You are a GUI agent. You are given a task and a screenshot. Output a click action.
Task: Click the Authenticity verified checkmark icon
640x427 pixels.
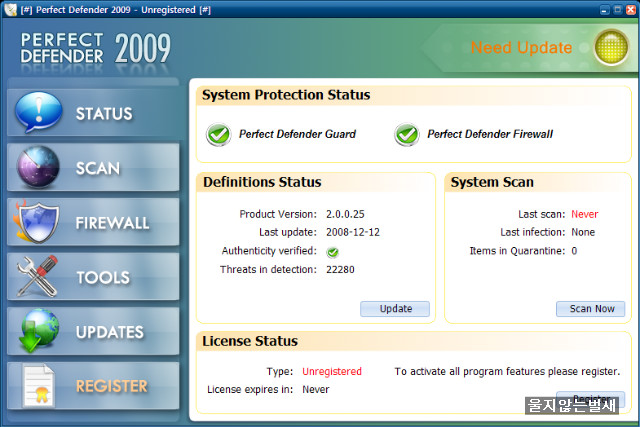tap(333, 252)
